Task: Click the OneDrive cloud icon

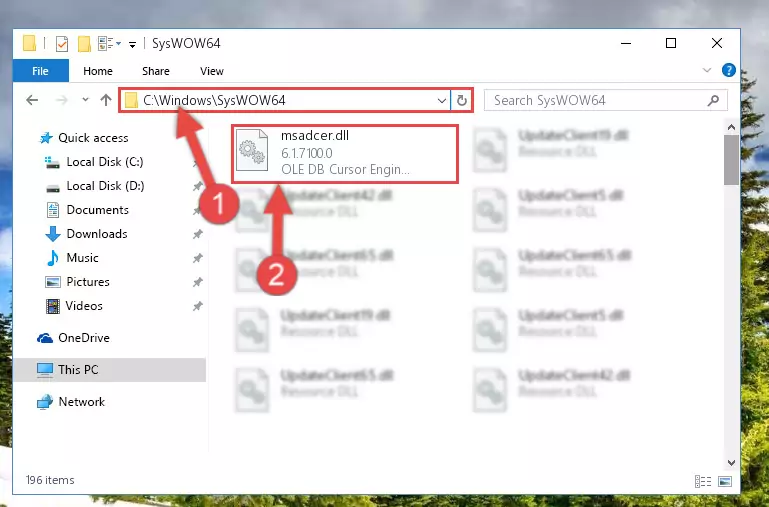Action: click(45, 338)
